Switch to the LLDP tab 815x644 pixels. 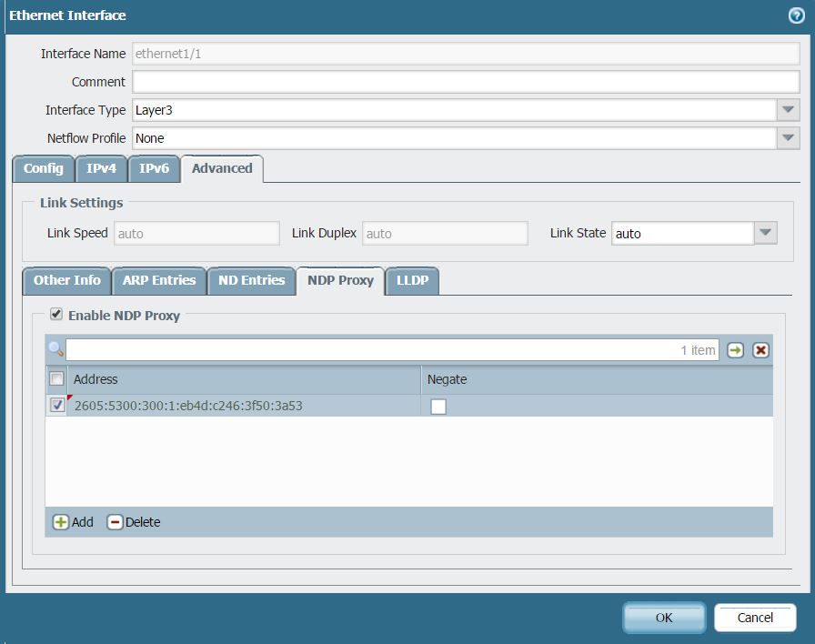pos(412,280)
